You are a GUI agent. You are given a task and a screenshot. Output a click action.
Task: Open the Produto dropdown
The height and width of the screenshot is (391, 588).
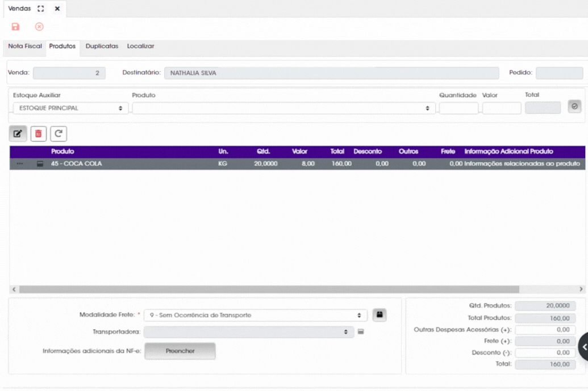point(283,108)
